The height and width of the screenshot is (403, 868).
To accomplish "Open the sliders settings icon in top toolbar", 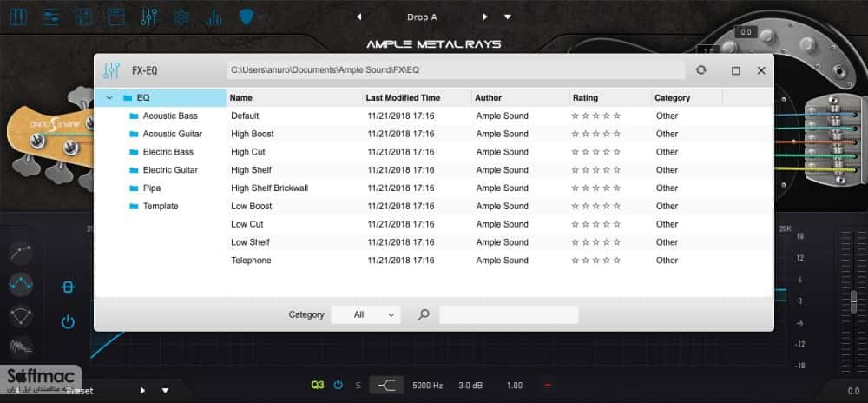I will click(x=51, y=17).
